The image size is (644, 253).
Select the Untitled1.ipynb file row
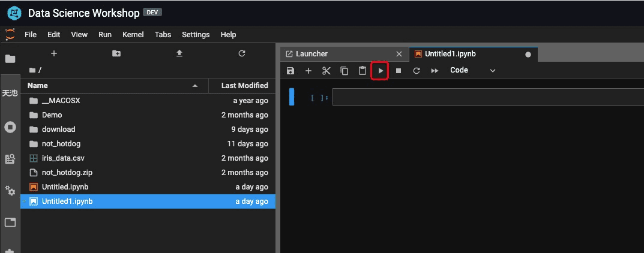pyautogui.click(x=148, y=201)
